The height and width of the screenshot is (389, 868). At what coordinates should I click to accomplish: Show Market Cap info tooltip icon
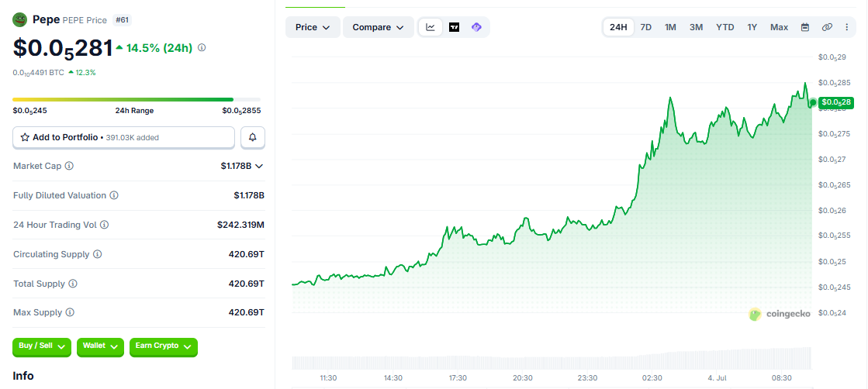(69, 166)
